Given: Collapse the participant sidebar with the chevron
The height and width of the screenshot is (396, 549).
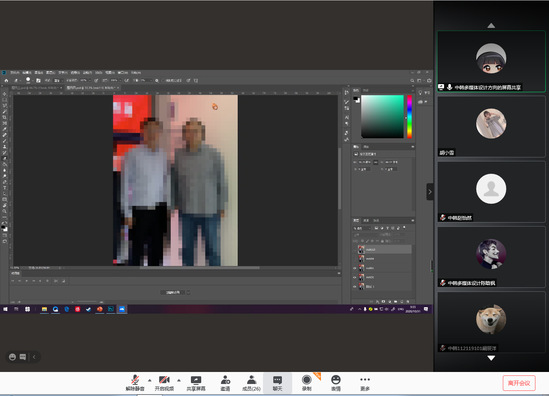Looking at the screenshot, I should pyautogui.click(x=430, y=192).
